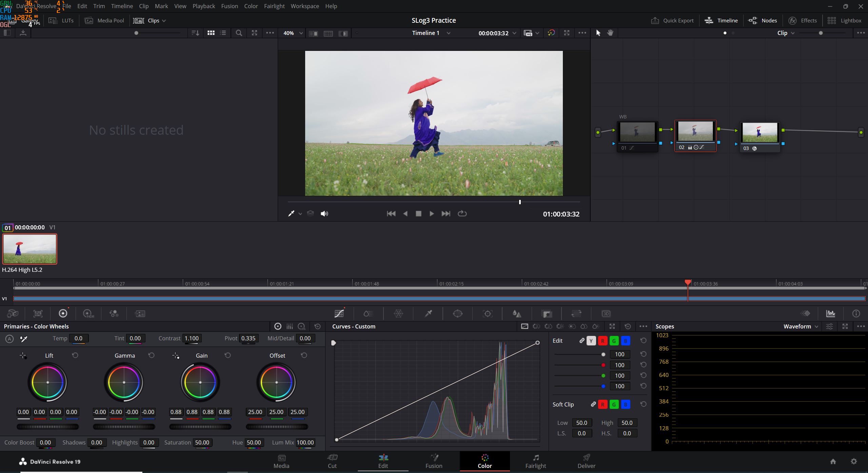
Task: Open the Camera Raw palette
Action: [x=13, y=314]
